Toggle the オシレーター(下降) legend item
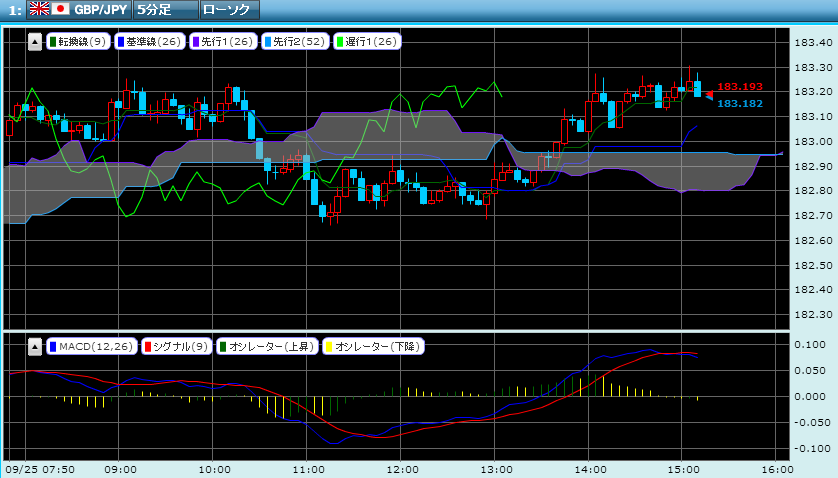The width and height of the screenshot is (838, 478). point(373,346)
